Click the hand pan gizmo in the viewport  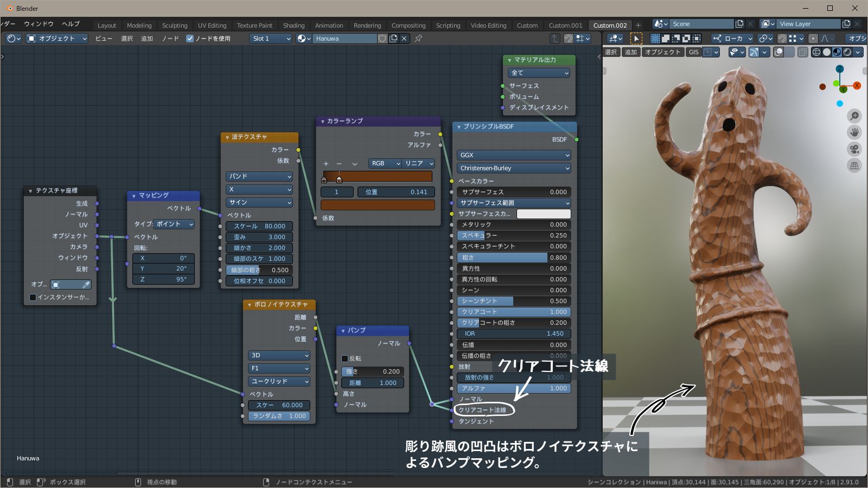854,132
